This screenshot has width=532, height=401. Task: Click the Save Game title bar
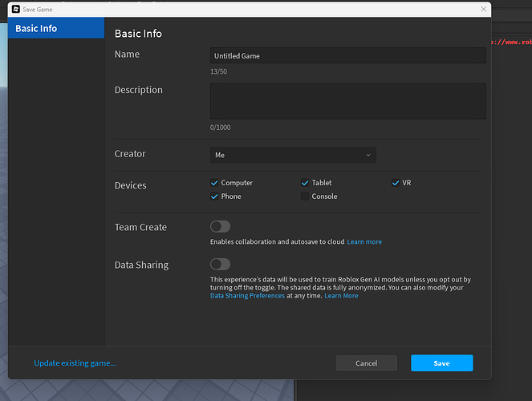point(241,9)
